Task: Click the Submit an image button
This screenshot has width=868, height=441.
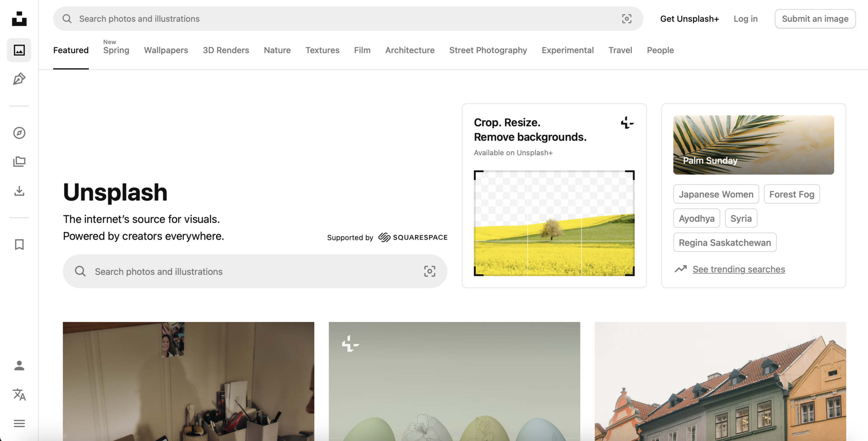Action: pos(815,19)
